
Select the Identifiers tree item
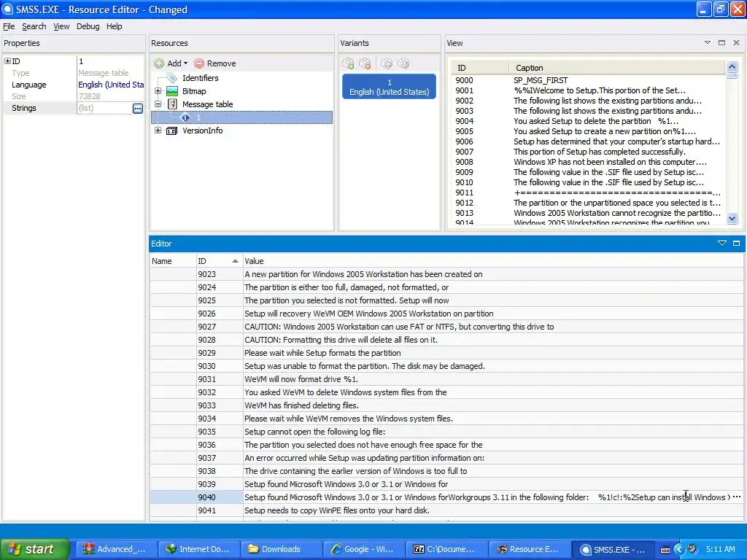[x=200, y=78]
